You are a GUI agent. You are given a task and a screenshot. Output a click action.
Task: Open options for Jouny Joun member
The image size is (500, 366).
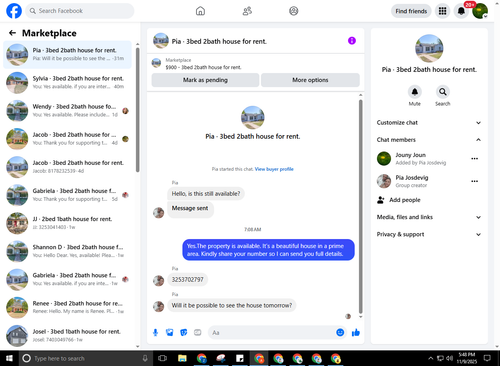coord(474,158)
